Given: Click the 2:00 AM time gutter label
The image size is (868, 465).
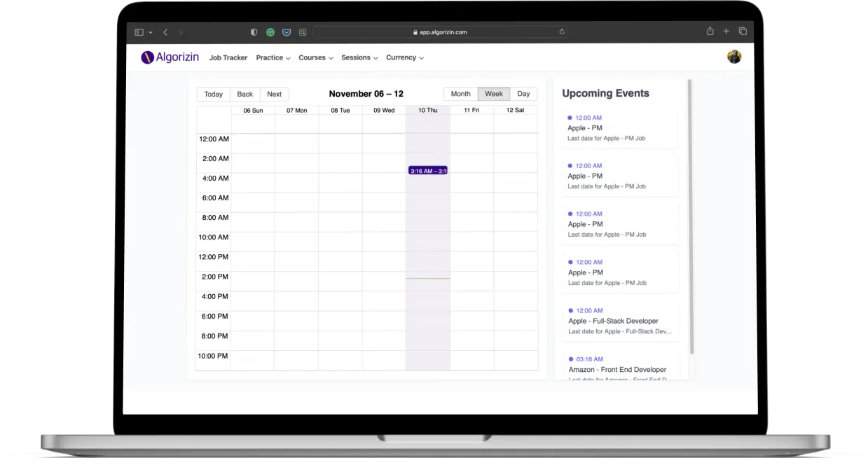Looking at the screenshot, I should (215, 159).
